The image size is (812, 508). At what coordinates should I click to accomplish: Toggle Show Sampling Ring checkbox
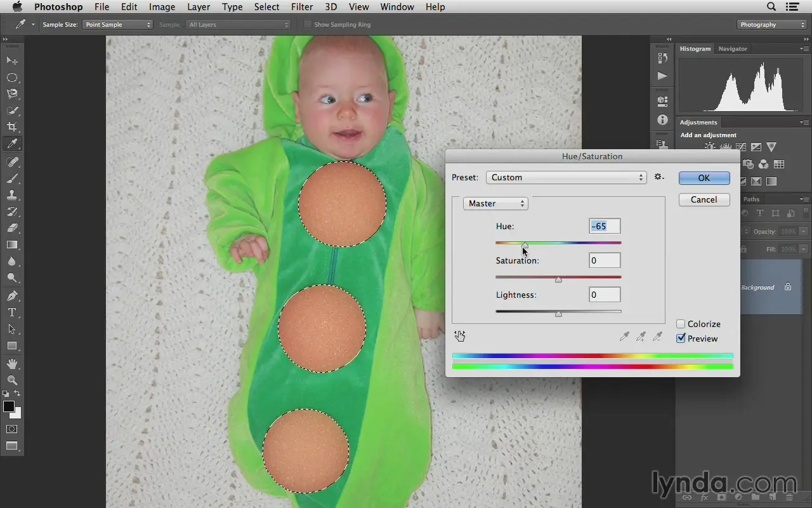coord(308,25)
